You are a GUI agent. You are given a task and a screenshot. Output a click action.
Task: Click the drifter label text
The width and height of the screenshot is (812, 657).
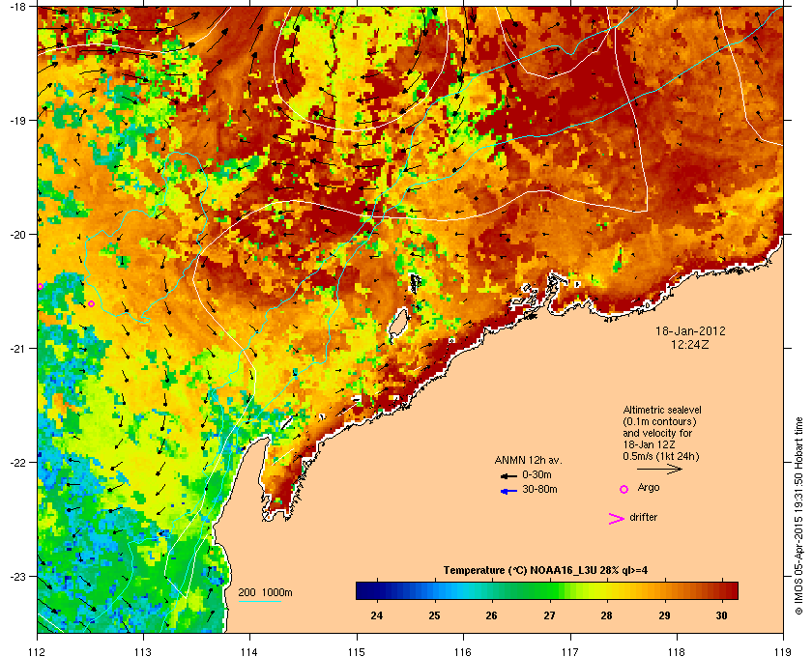[x=644, y=517]
